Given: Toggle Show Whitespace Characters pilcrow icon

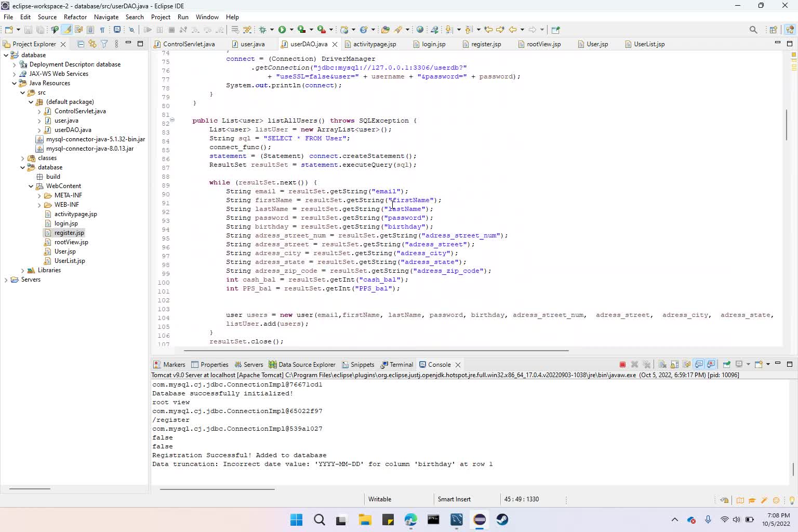Looking at the screenshot, I should [102, 30].
